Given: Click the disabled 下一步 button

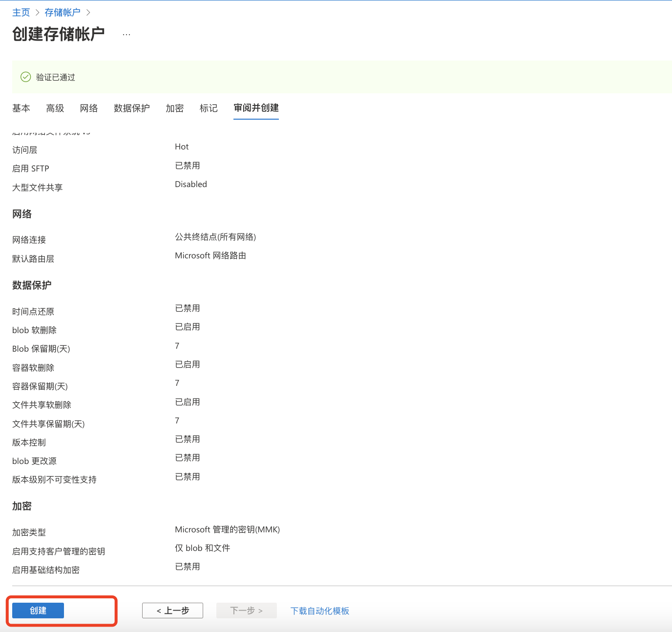Looking at the screenshot, I should [x=247, y=611].
